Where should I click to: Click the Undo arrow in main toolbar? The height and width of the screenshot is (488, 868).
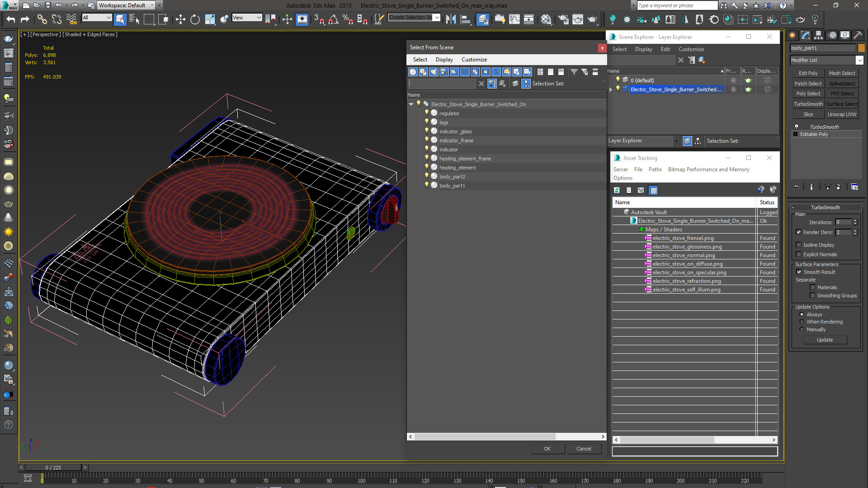[10, 19]
